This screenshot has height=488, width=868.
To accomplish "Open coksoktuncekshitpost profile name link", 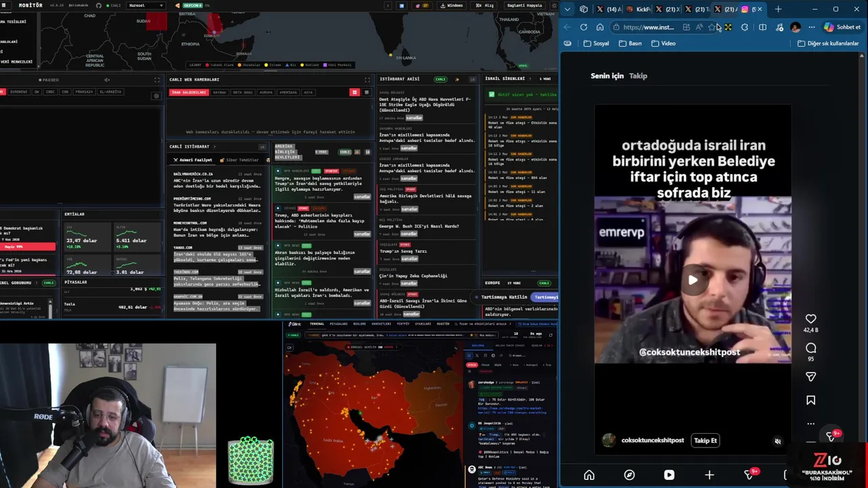I will point(652,441).
